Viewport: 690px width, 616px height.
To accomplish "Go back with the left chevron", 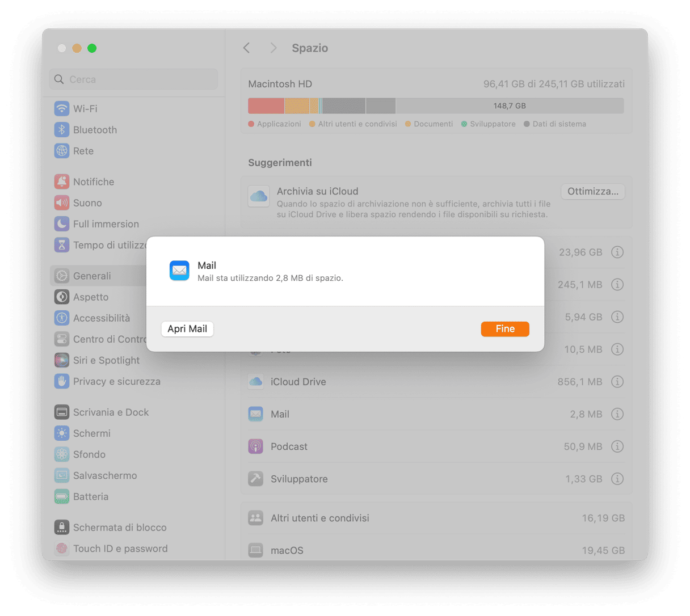I will [x=247, y=48].
